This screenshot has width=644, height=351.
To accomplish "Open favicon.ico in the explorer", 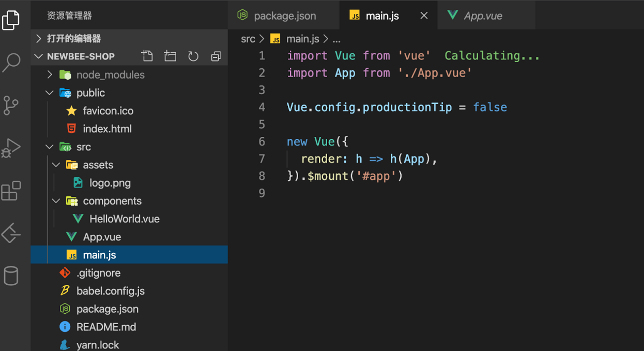I will (129, 111).
